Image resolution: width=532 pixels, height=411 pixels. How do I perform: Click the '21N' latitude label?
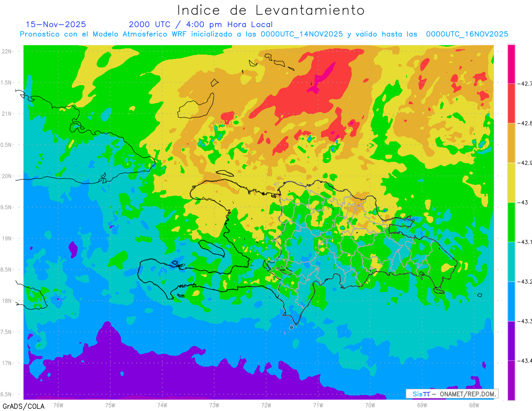(7, 114)
